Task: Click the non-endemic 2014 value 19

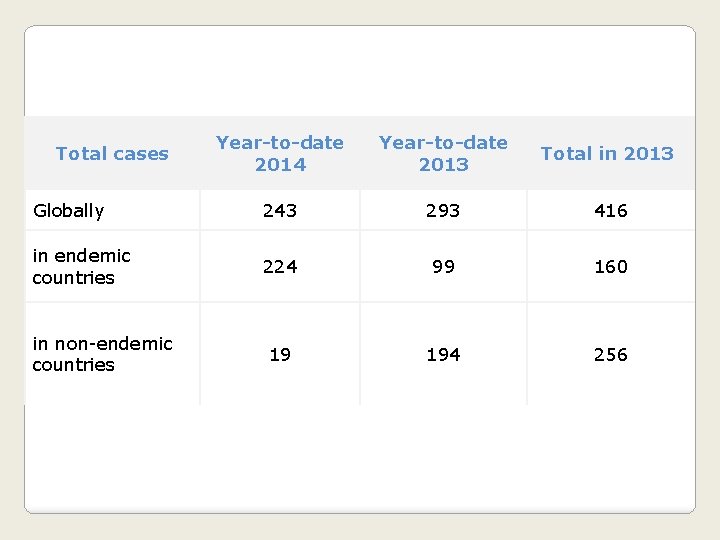Action: 280,354
